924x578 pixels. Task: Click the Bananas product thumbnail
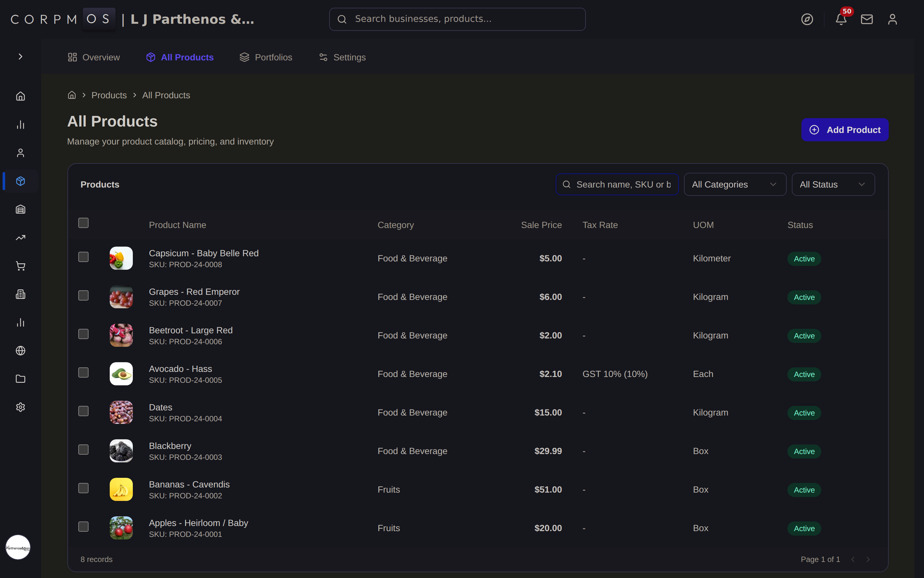pos(121,490)
